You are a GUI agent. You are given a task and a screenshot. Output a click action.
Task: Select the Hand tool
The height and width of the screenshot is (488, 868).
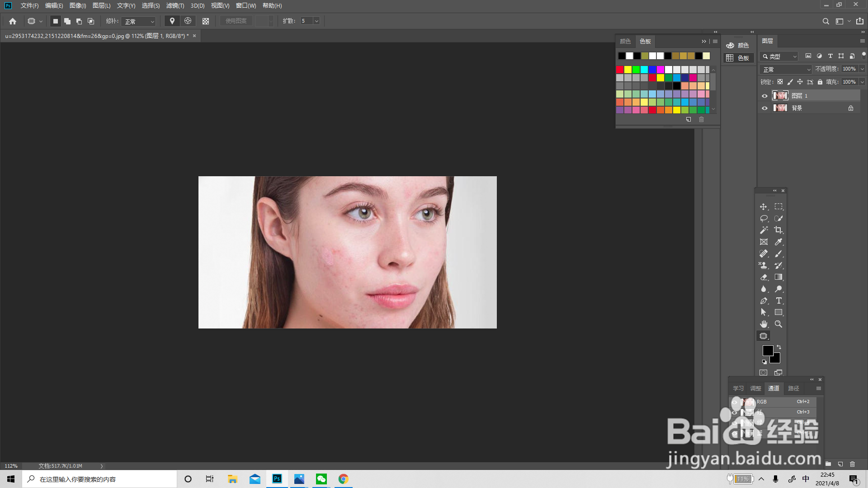(x=764, y=324)
